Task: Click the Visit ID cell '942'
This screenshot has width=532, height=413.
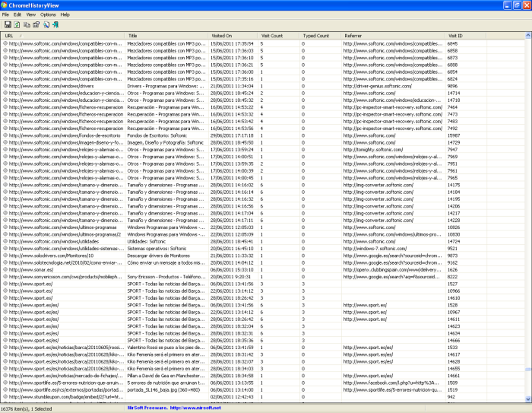Action: [451, 397]
